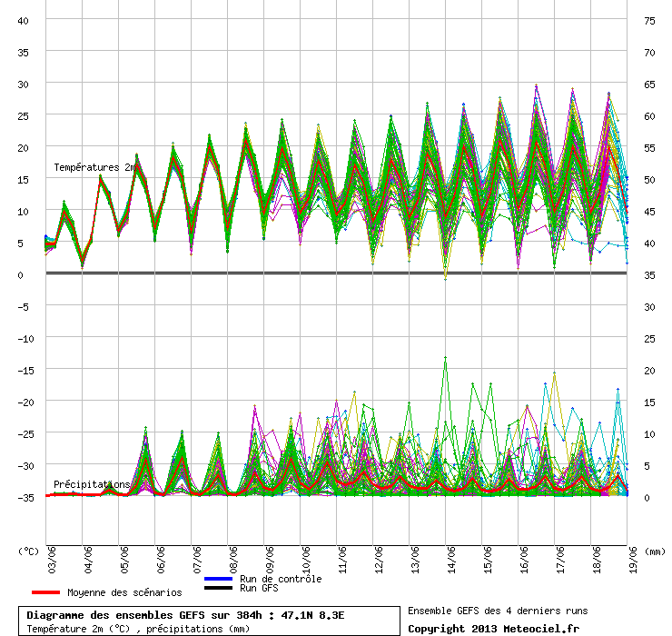Screen dimensions: 672x636
Task: Click the (°C) unit label
Action: [x=28, y=552]
